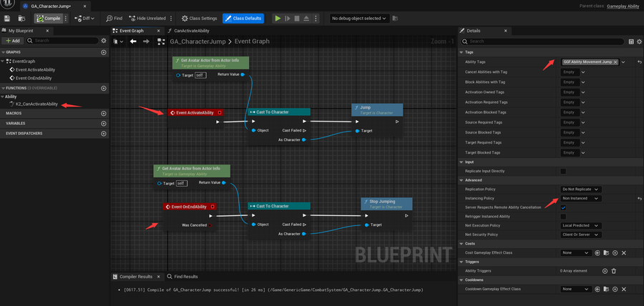Screen dimensions: 644x306
Task: Open the Activation Required Tags dropdown
Action: point(582,102)
